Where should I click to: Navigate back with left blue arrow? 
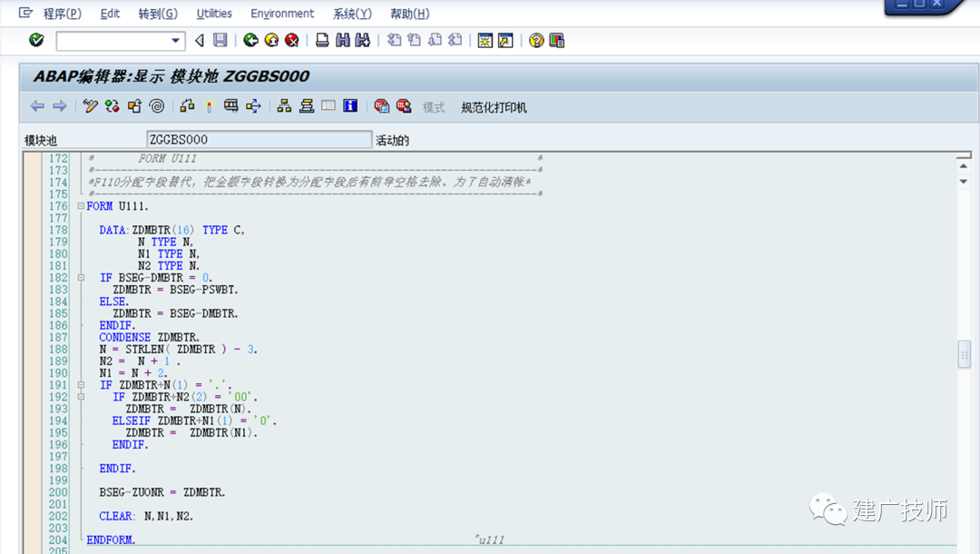(37, 106)
